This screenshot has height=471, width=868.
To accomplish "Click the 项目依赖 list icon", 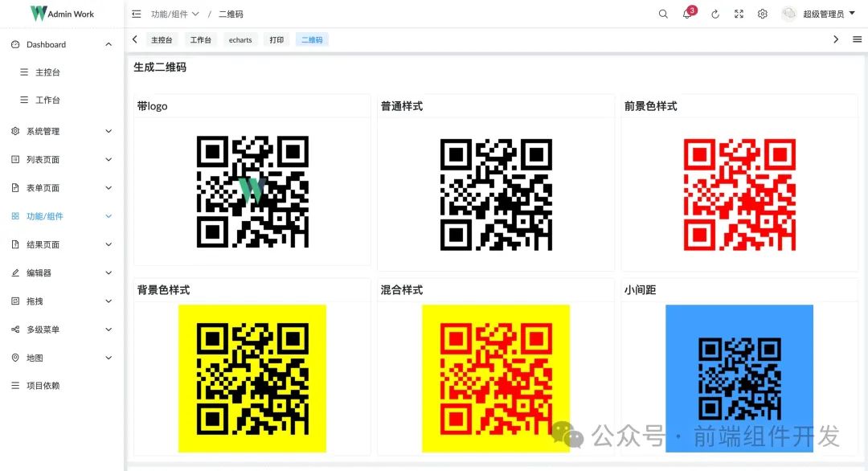I will [x=15, y=386].
